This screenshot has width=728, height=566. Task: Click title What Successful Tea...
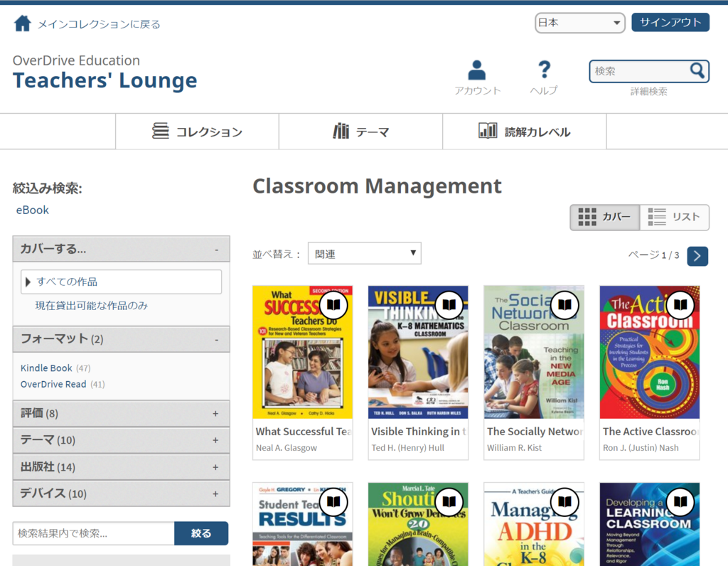pyautogui.click(x=304, y=432)
